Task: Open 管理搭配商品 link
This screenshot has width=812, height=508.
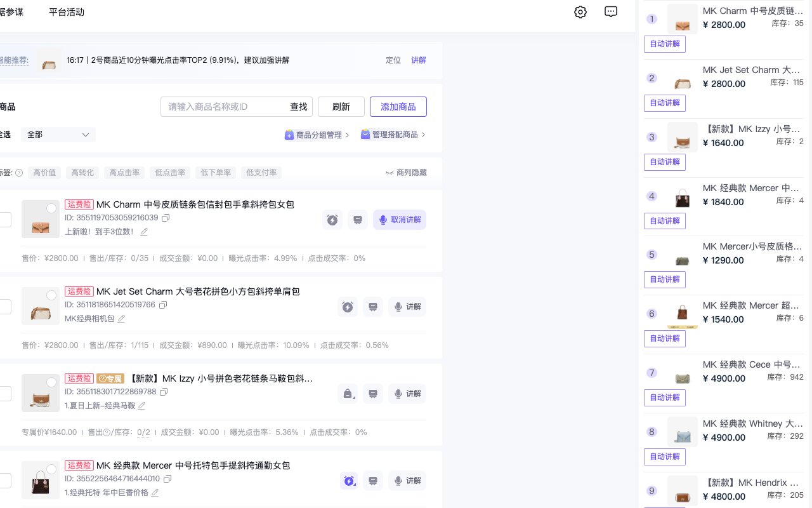Action: 393,135
